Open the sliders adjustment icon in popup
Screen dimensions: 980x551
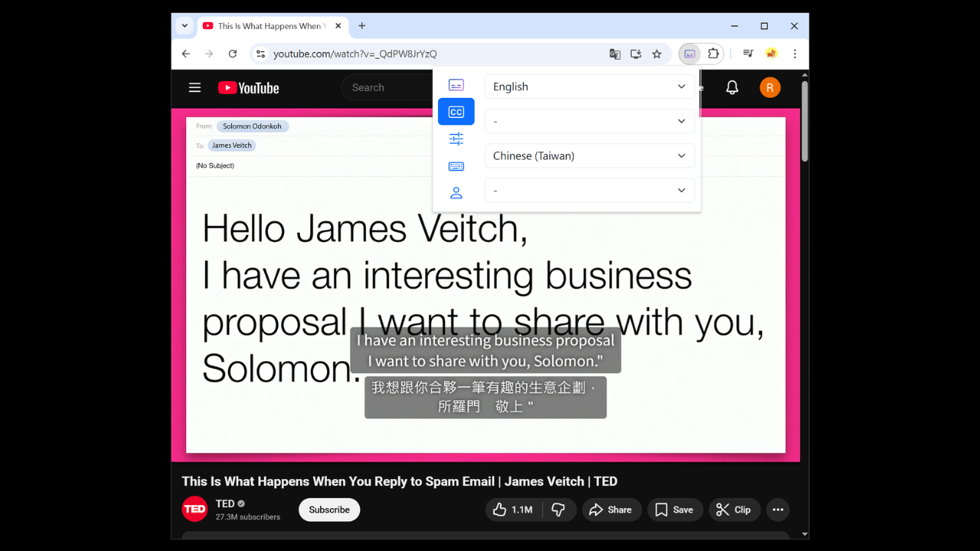tap(456, 139)
